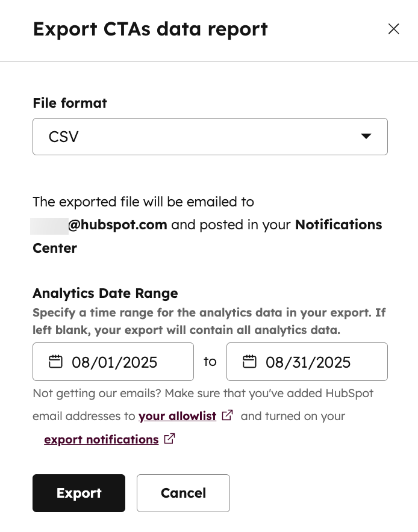Close the Export CTAs data report dialog
This screenshot has height=532, width=418.
click(x=394, y=29)
